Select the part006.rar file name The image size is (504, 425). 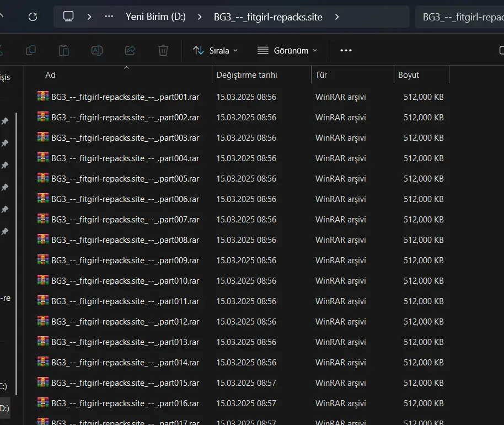(125, 199)
